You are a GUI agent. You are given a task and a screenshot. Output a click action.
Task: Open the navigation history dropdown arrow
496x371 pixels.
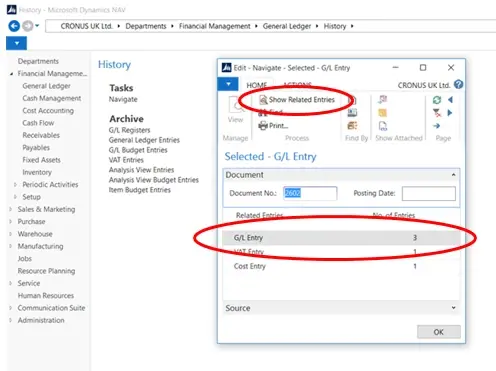pyautogui.click(x=37, y=25)
